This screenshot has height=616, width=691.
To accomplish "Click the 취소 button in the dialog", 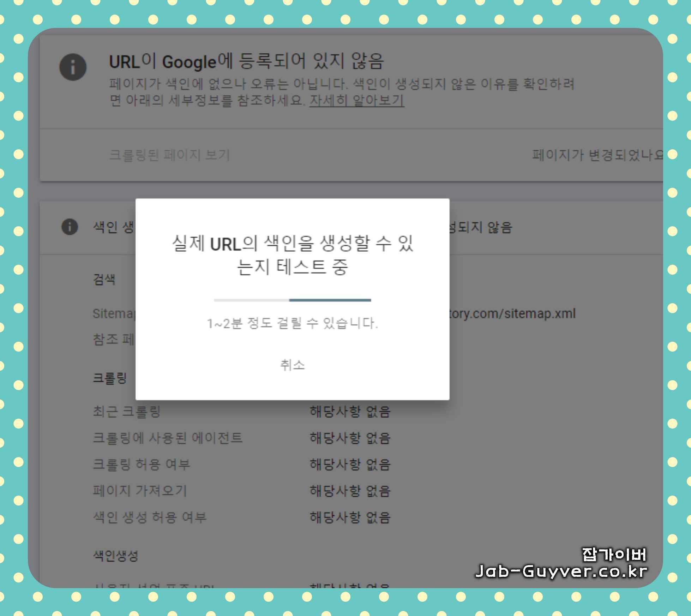I will (x=292, y=365).
